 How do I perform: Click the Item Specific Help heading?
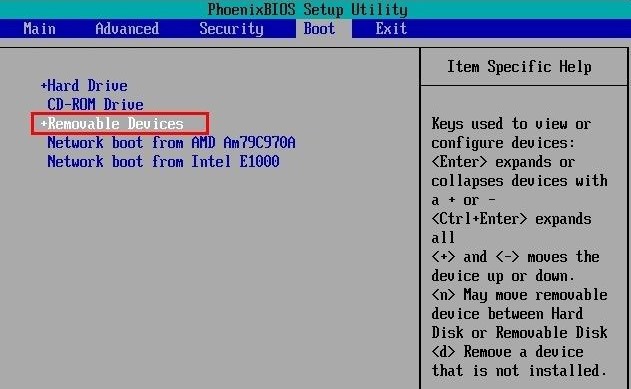[520, 66]
